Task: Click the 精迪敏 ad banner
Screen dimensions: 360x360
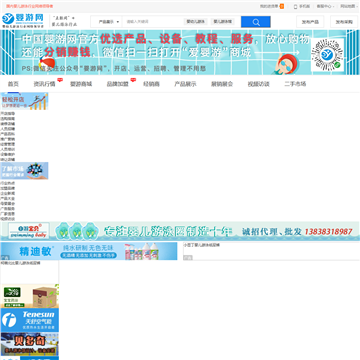Action: pyautogui.click(x=89, y=251)
